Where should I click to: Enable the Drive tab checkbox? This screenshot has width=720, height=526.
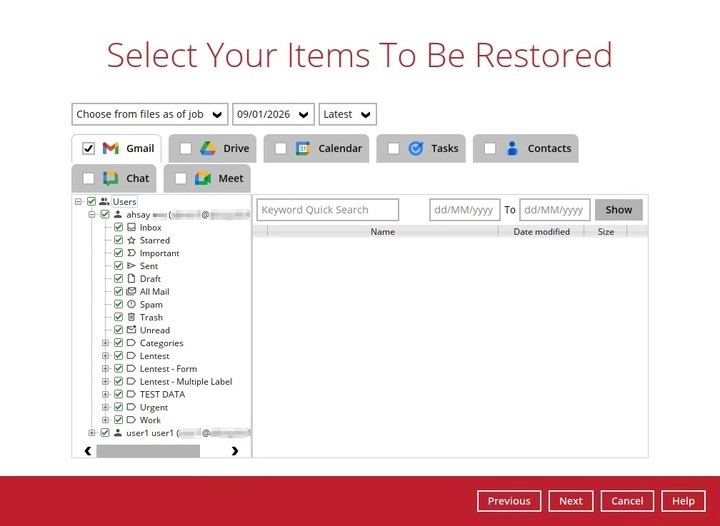coord(185,149)
